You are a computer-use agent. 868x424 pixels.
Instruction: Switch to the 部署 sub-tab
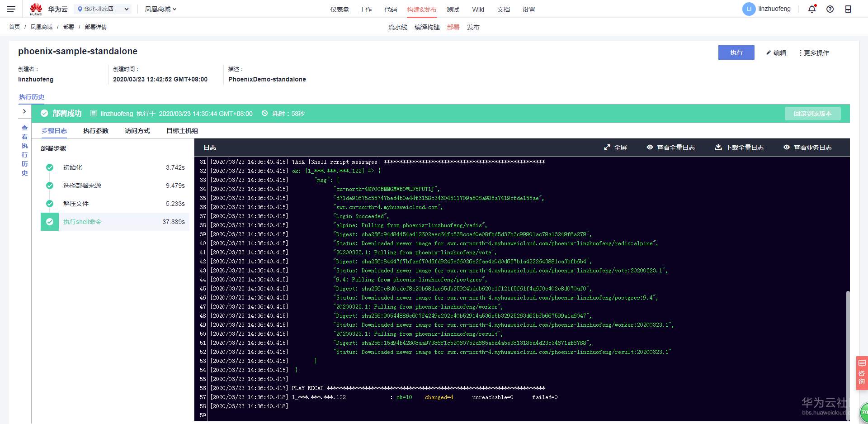pyautogui.click(x=453, y=27)
